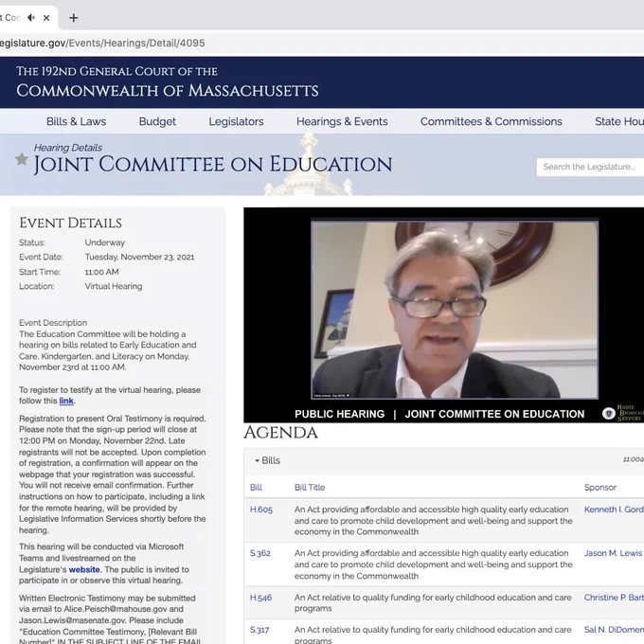
Task: Select the Agenda heading
Action: click(x=281, y=433)
